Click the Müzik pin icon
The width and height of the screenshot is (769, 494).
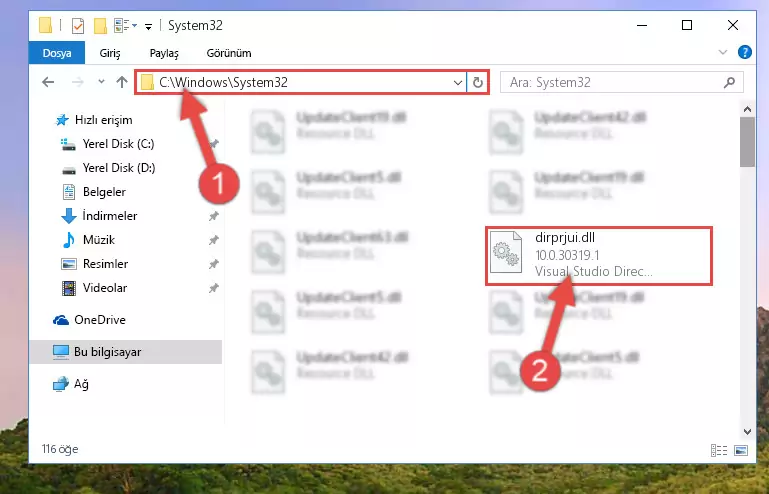tap(213, 240)
